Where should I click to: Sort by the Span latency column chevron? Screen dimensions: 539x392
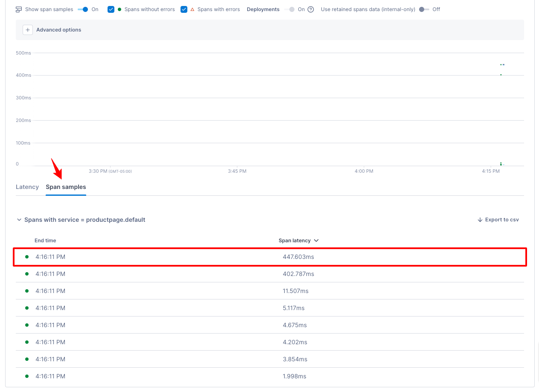click(x=316, y=241)
